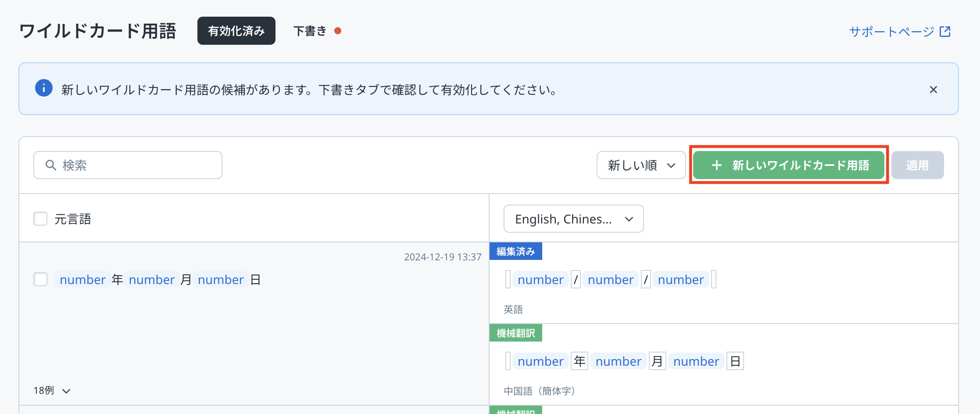Image resolution: width=980 pixels, height=414 pixels.
Task: Open the English, Chines... language dropdown
Action: tap(573, 219)
